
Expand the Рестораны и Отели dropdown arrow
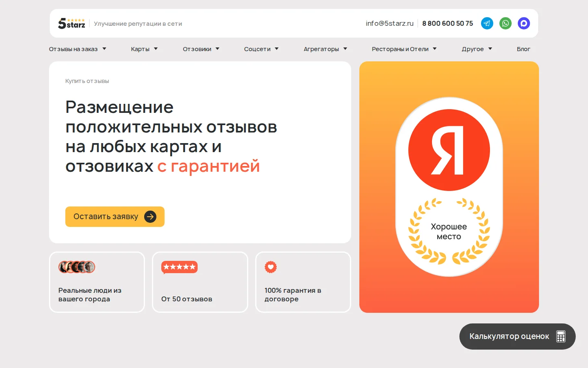tap(434, 49)
